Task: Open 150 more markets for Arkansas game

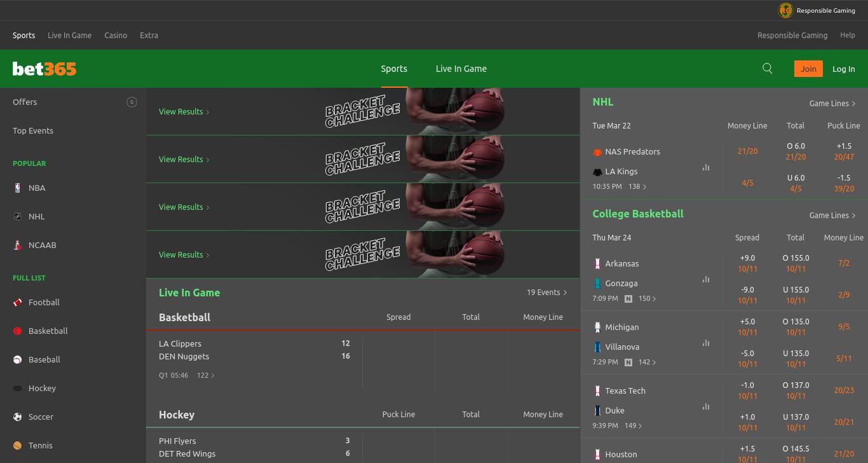Action: click(x=648, y=298)
